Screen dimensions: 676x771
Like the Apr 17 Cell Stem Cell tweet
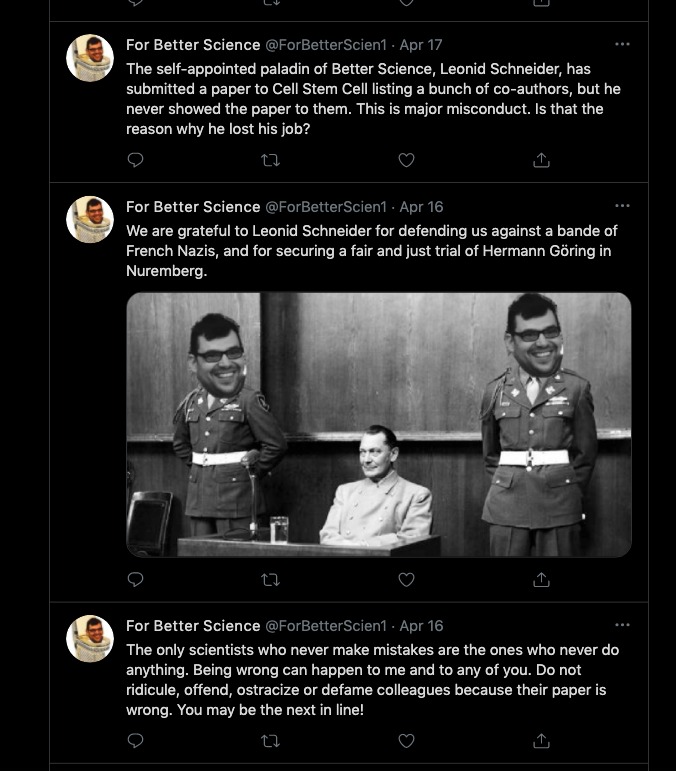pos(406,160)
